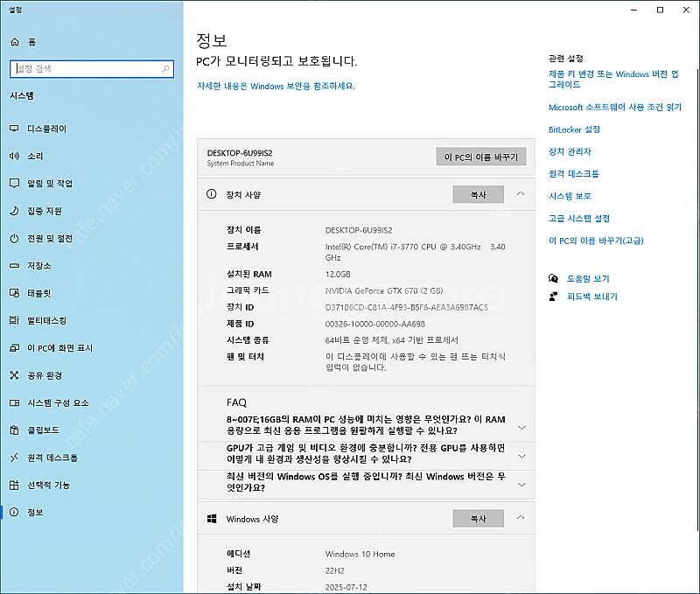The width and height of the screenshot is (700, 594).
Task: Open the 멀티태스킹 multitasking icon
Action: (x=14, y=320)
